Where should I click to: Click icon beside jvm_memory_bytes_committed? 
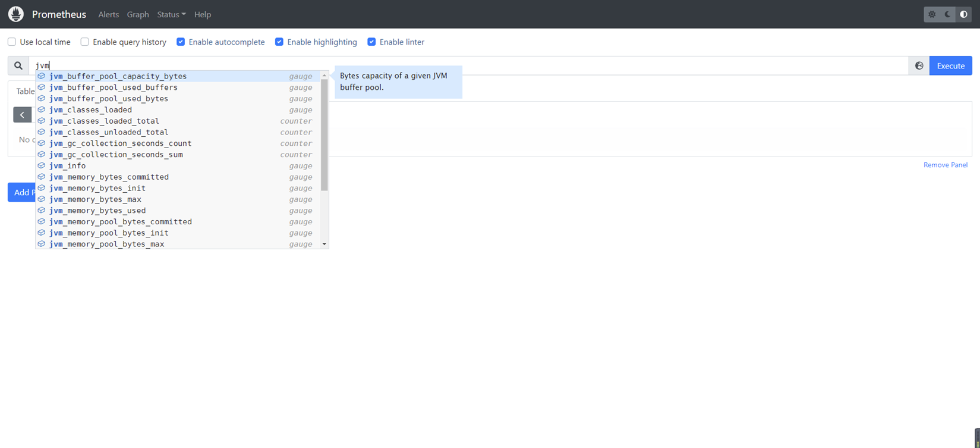point(42,177)
